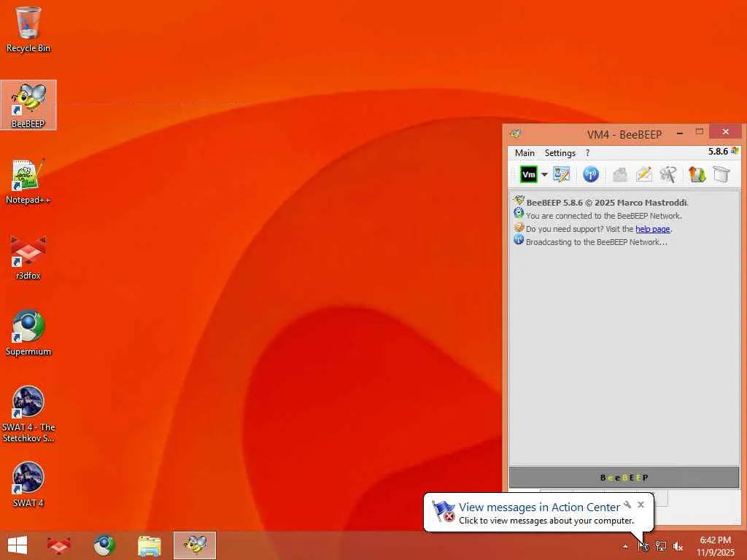
Task: Minimize the VM4 - BeeBEEP window
Action: (680, 133)
